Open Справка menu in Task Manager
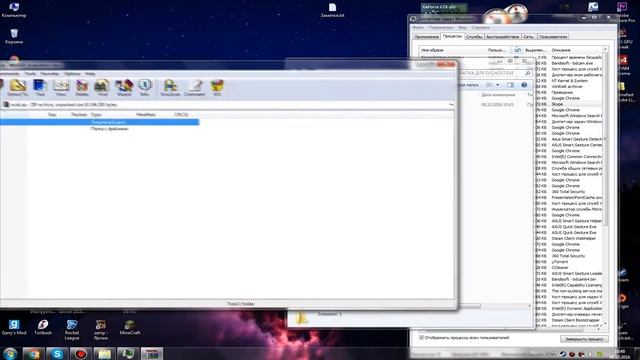The image size is (640, 360). 480,27
